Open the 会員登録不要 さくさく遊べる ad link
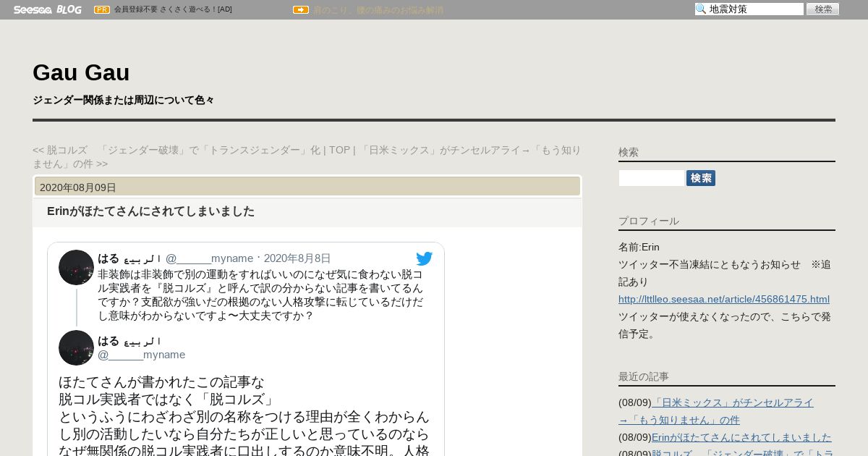Screen dimensions: 868x456 pyautogui.click(x=173, y=9)
